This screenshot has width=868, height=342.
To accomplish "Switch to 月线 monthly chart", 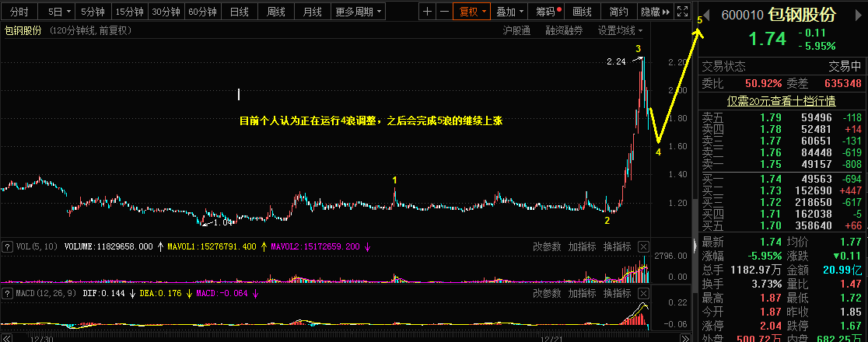I will pyautogui.click(x=312, y=11).
